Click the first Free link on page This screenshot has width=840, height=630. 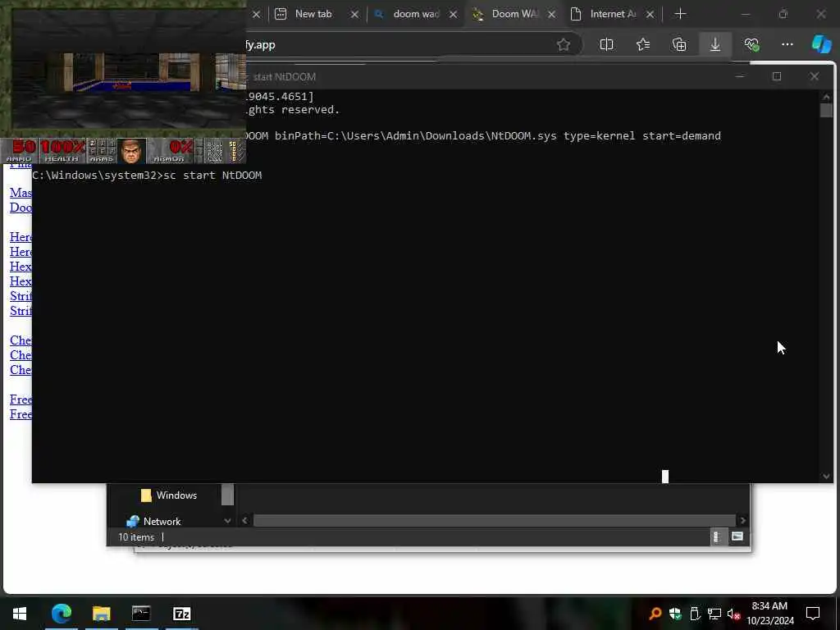point(21,399)
